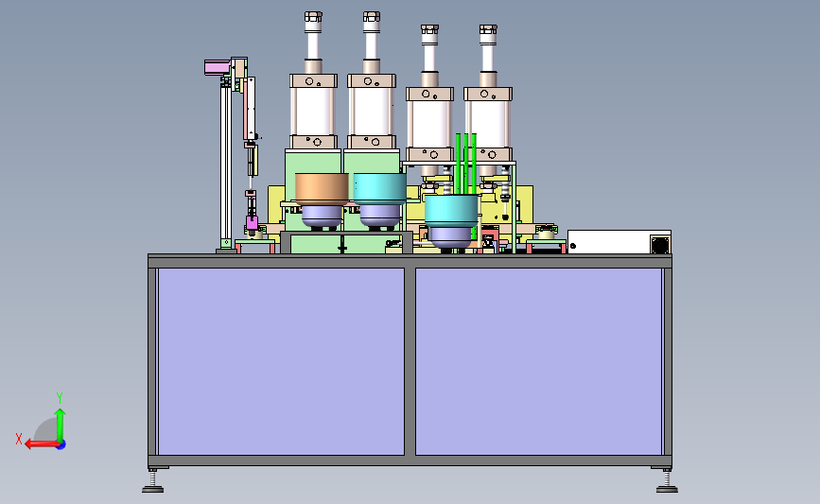The image size is (820, 504).
Task: Click the green Y axis arrow of the triad
Action: (60, 425)
